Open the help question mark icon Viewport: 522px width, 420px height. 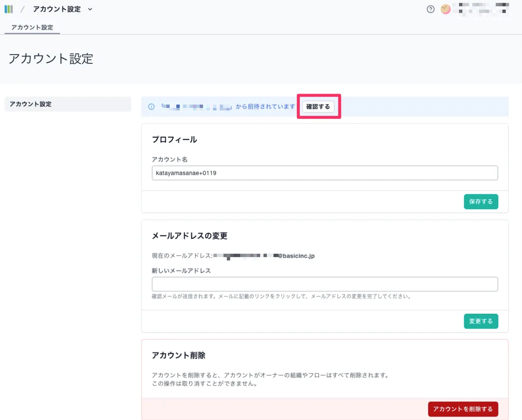pos(430,9)
